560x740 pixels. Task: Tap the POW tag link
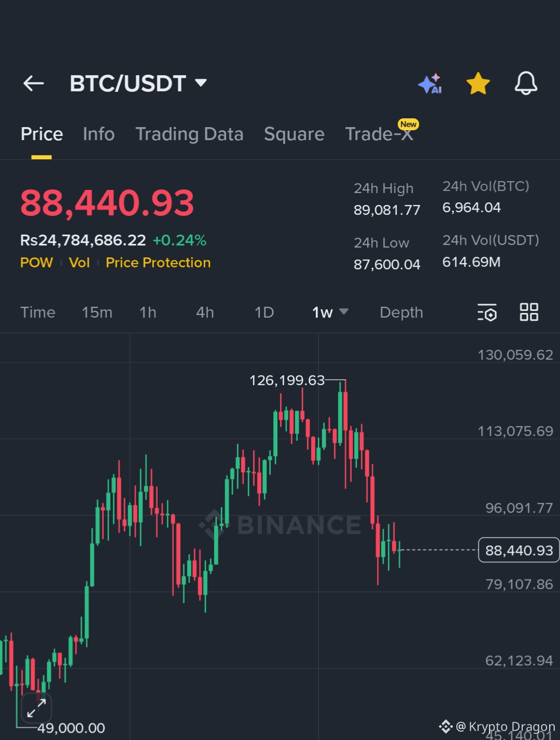coord(36,263)
